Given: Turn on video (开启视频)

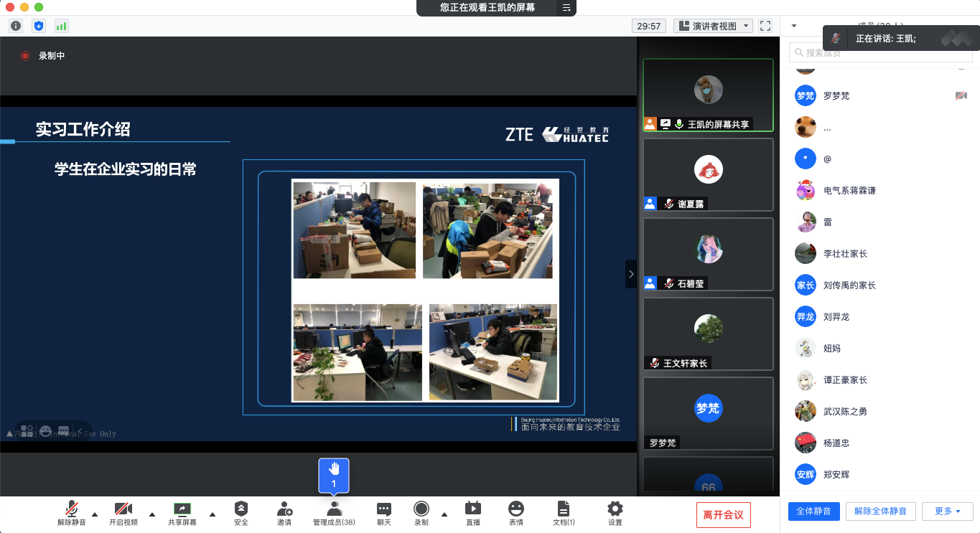Looking at the screenshot, I should pyautogui.click(x=123, y=513).
